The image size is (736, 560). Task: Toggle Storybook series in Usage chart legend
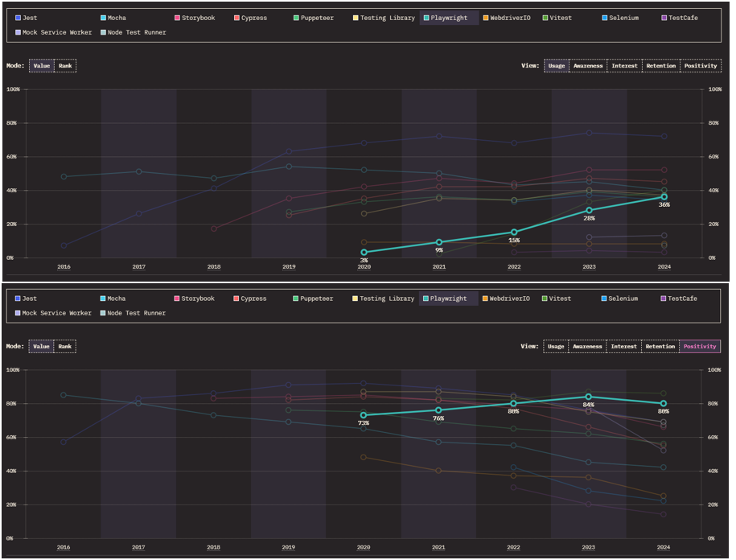pyautogui.click(x=195, y=18)
